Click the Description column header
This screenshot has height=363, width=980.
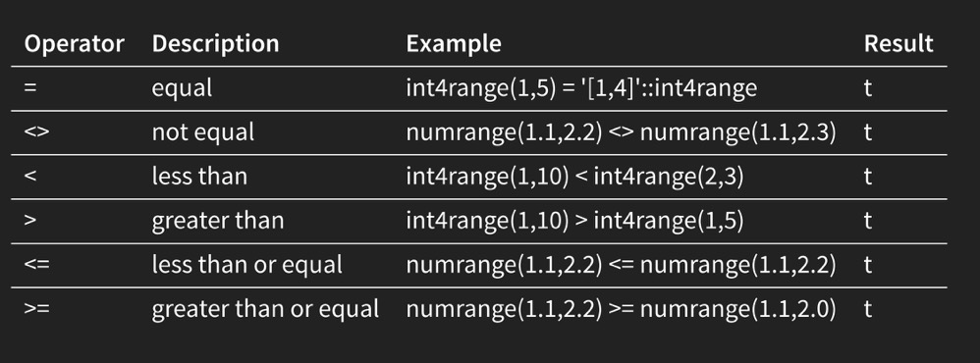(x=216, y=44)
